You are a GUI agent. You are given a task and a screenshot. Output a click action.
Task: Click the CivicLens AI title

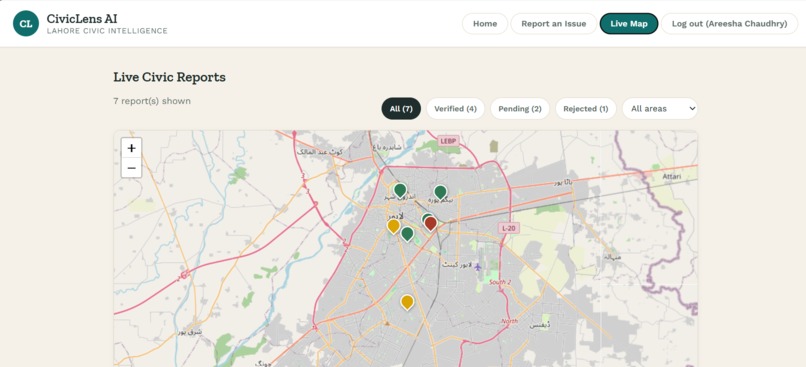(82, 19)
